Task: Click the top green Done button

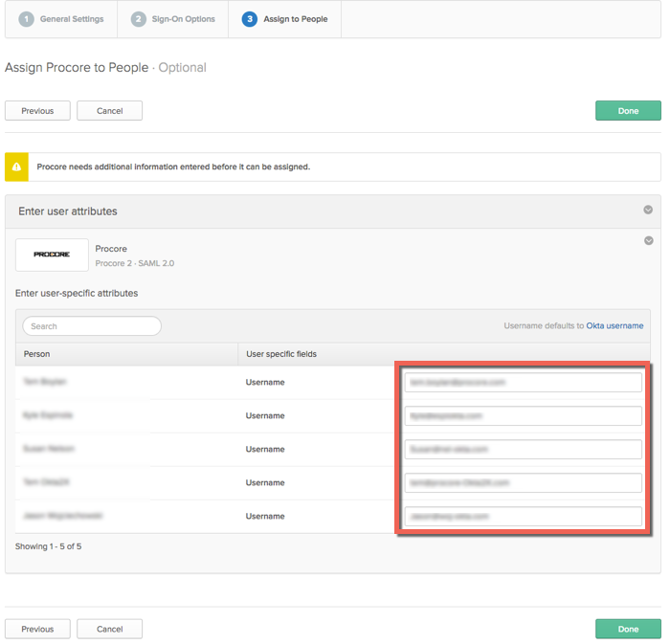Action: (628, 111)
